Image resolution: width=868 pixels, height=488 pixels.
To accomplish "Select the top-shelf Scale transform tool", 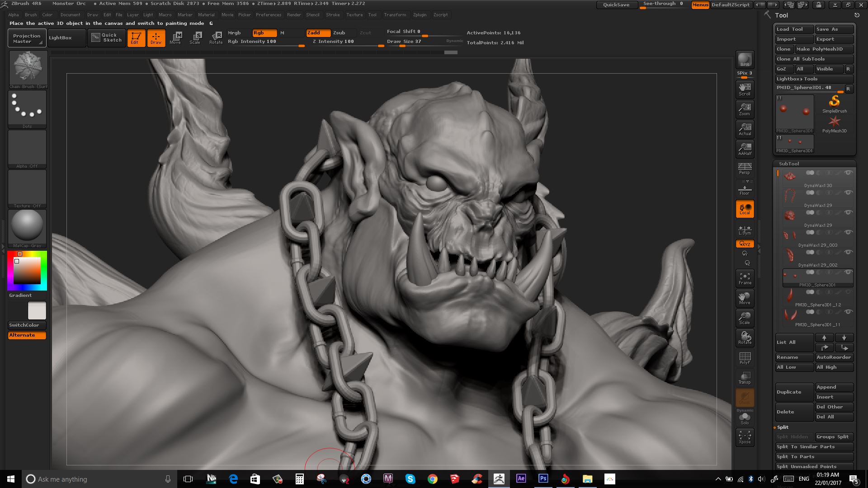I will (x=195, y=38).
